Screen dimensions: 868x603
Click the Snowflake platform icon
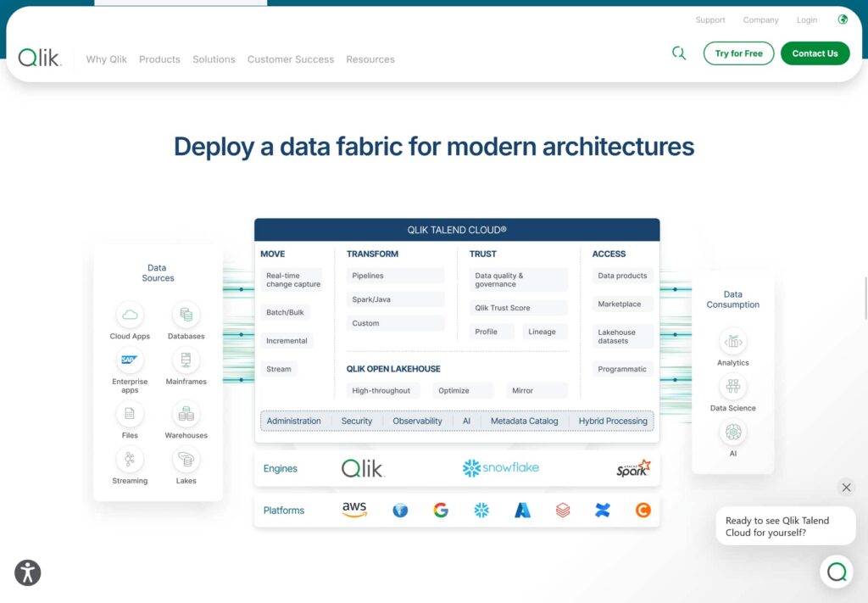(481, 510)
